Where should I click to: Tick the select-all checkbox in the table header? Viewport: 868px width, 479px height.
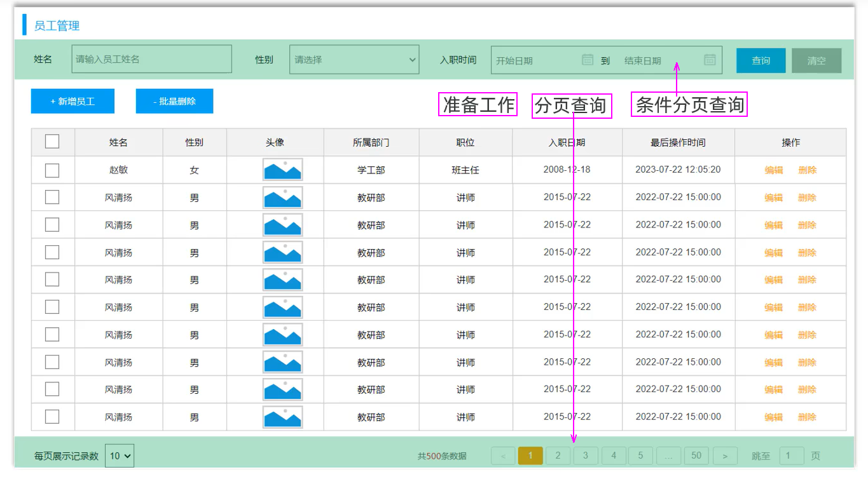tap(52, 142)
